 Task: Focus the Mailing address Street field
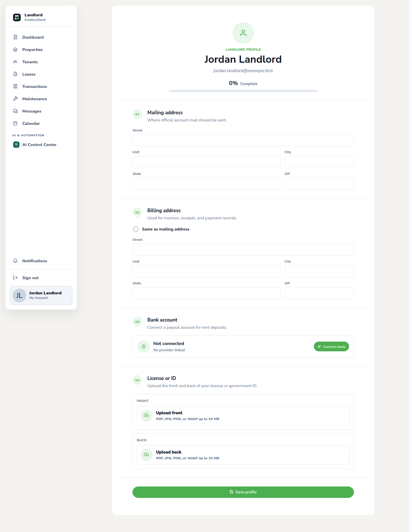click(x=243, y=140)
